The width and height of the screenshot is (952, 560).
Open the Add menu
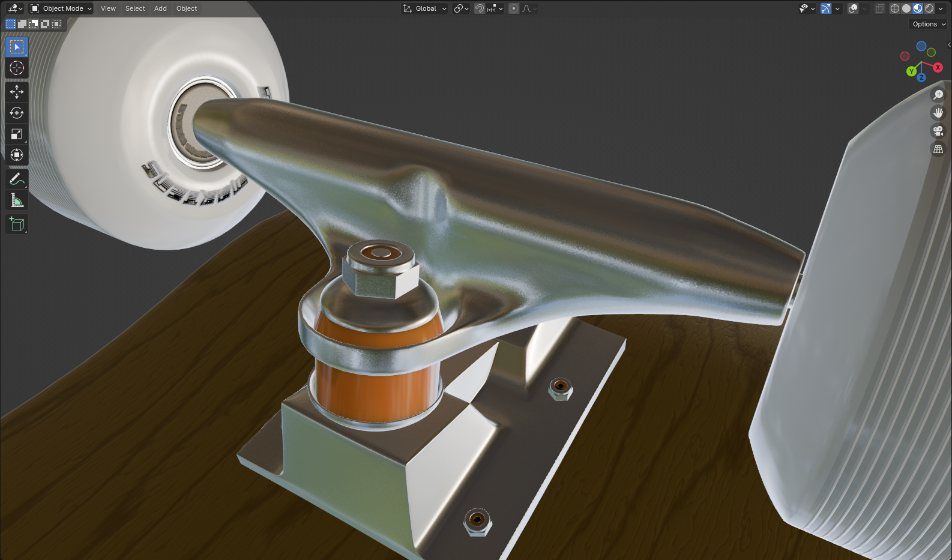point(160,8)
